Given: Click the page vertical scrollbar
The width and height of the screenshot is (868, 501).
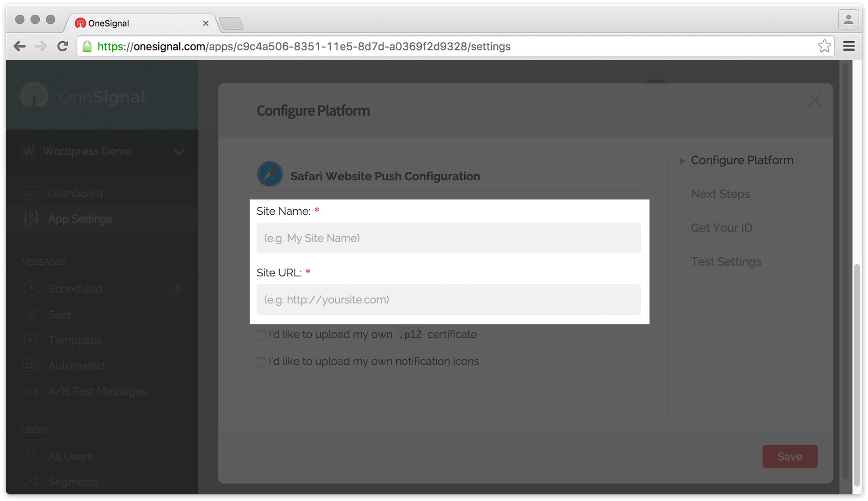Looking at the screenshot, I should [857, 374].
